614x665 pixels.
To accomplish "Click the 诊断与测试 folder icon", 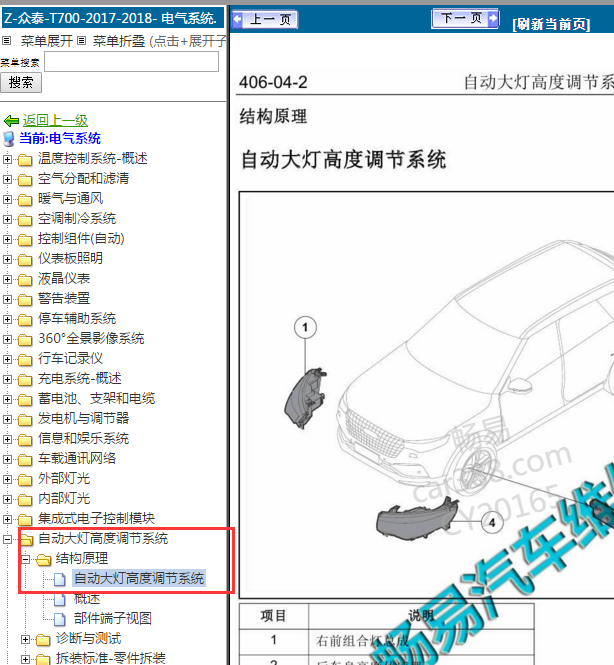I will coord(43,639).
